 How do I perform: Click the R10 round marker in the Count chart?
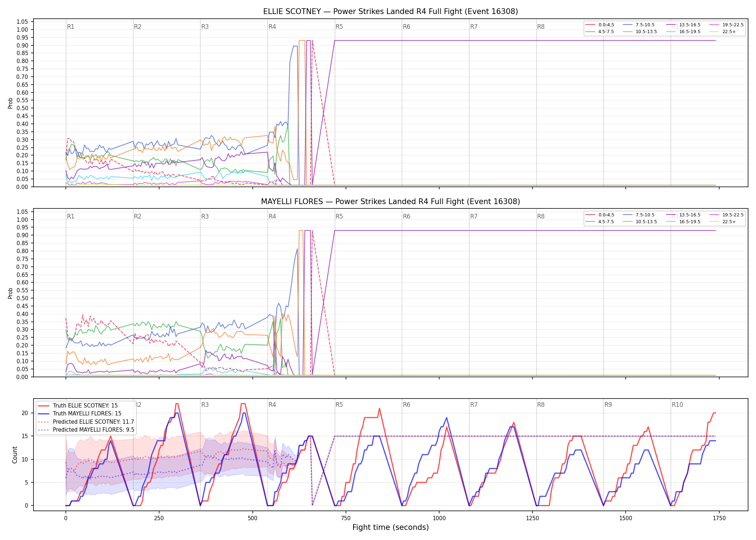click(677, 405)
